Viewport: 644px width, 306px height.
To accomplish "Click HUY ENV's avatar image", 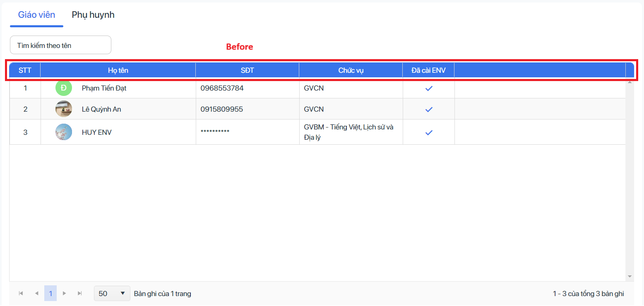I will (x=64, y=132).
